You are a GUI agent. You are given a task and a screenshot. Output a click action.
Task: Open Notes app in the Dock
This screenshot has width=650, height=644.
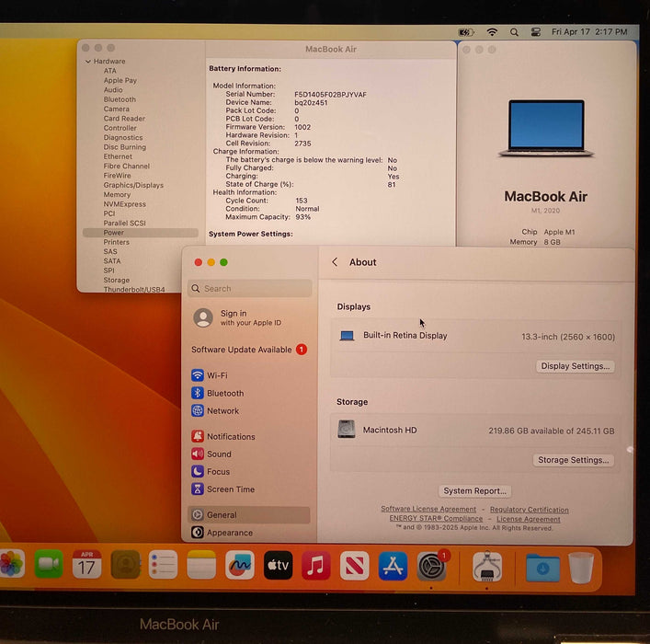tap(201, 564)
